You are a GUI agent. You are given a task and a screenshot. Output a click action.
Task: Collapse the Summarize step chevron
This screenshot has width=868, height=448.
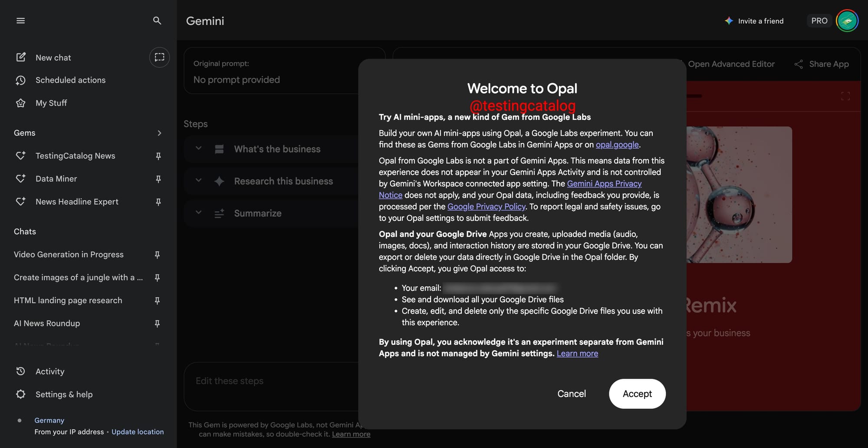click(198, 213)
